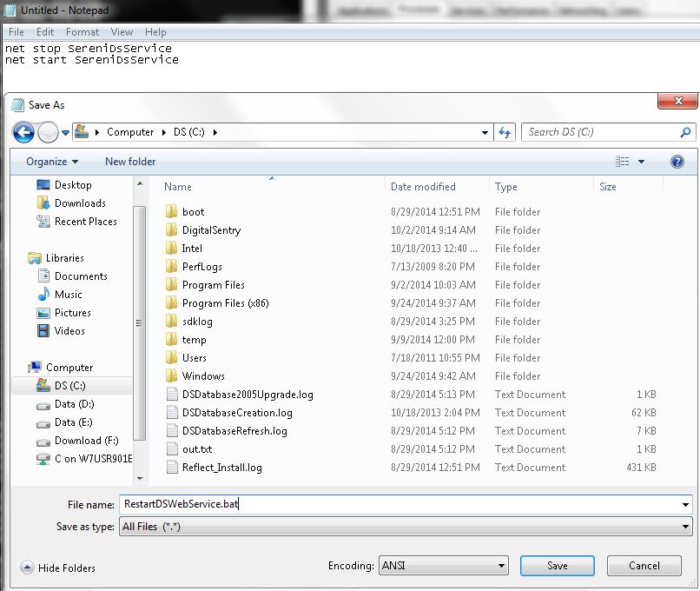Viewport: 700px width, 591px height.
Task: Click the Help question mark icon
Action: [x=676, y=161]
